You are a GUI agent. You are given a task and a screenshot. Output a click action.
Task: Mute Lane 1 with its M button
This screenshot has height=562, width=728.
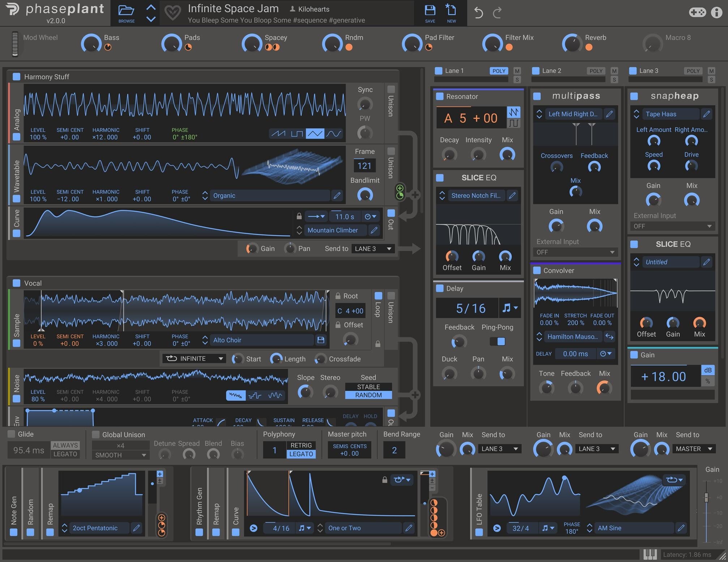[x=518, y=71]
